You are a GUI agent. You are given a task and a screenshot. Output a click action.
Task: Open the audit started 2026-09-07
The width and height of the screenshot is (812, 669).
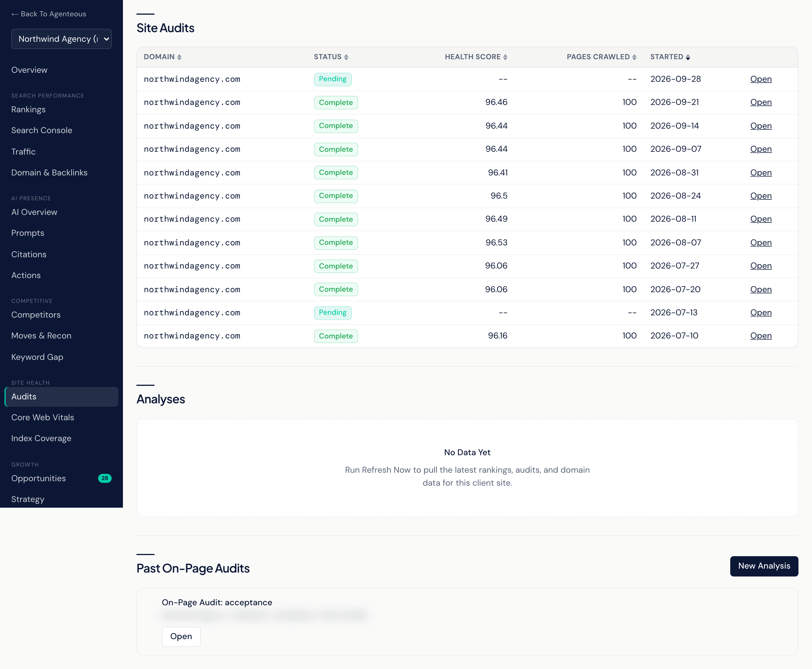pos(761,149)
